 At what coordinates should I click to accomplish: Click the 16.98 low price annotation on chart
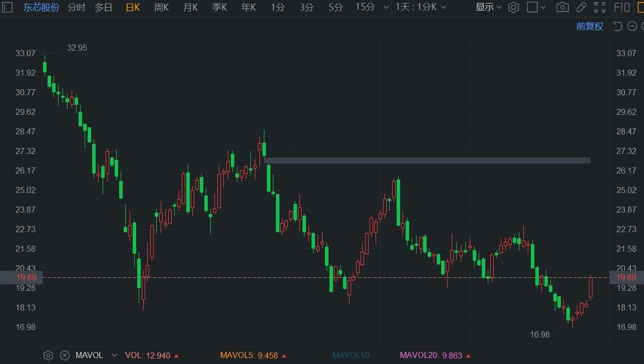pyautogui.click(x=540, y=334)
